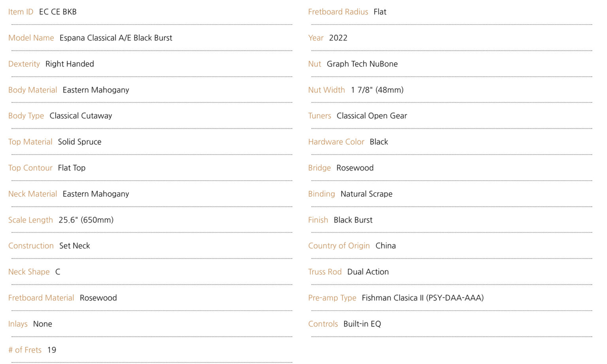Screen dimensions: 607x364
Task: Click the Fretboard Material label
Action: pos(41,298)
